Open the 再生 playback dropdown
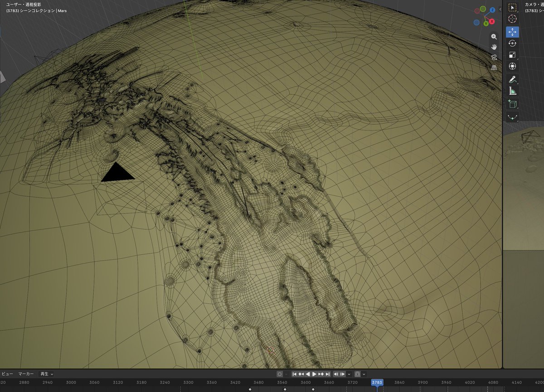Viewport: 544px width, 392px height. (x=47, y=374)
